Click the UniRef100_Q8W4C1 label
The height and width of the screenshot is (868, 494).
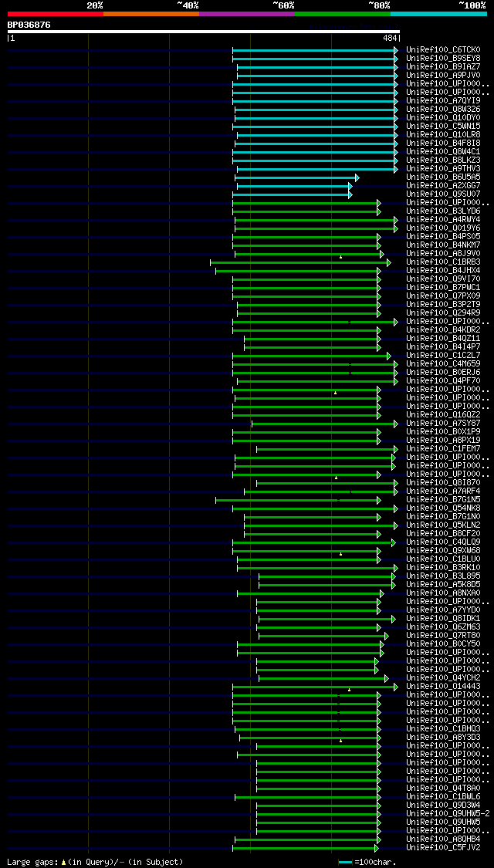[443, 152]
